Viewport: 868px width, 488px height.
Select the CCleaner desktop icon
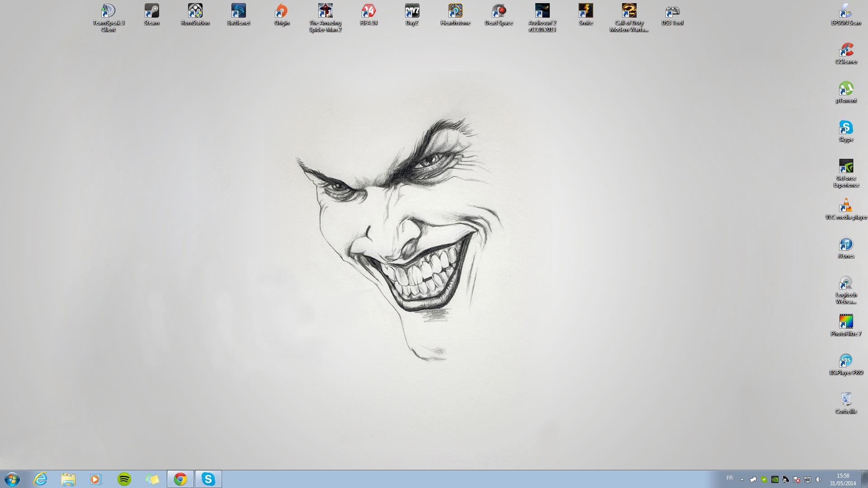coord(846,53)
